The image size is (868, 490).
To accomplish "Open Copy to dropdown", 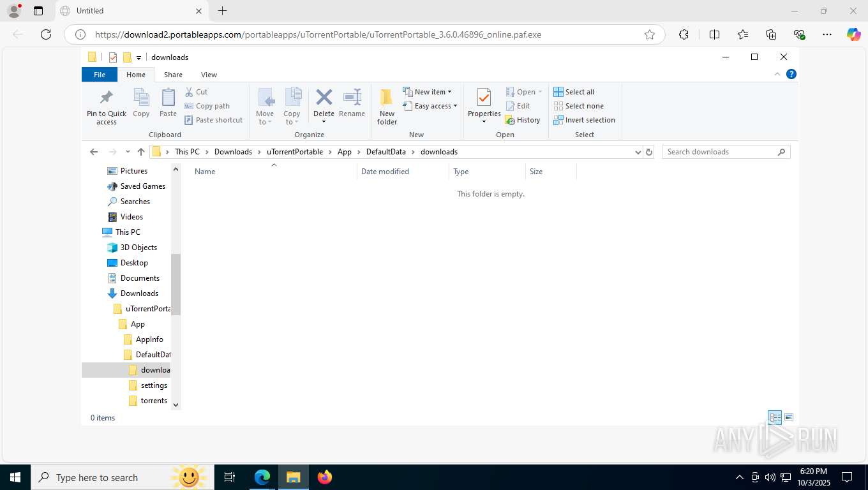I will (292, 107).
